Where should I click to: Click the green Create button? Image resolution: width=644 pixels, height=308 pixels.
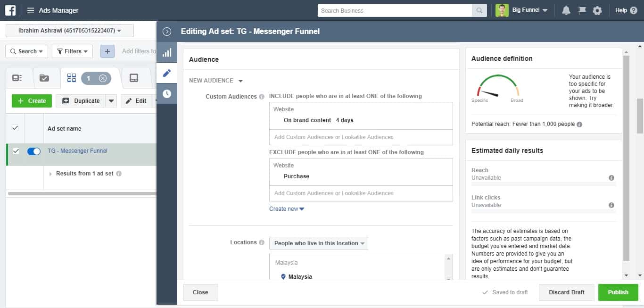pyautogui.click(x=32, y=101)
